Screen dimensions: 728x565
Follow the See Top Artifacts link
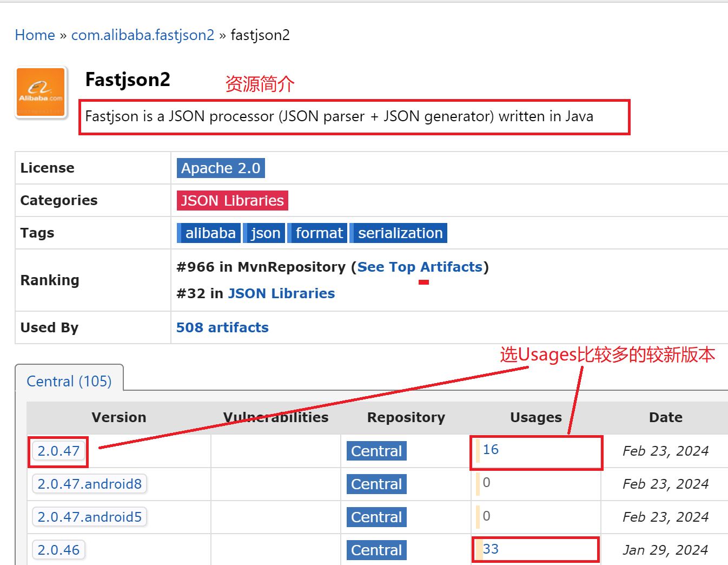point(420,267)
